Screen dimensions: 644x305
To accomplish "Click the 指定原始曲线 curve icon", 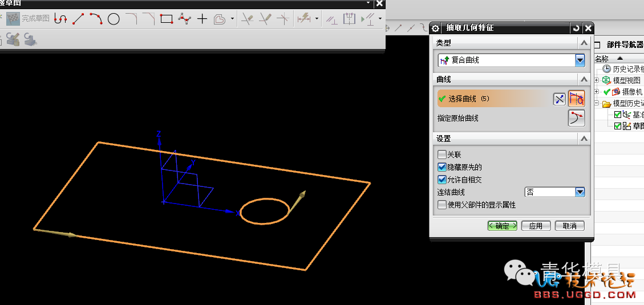I will (577, 118).
